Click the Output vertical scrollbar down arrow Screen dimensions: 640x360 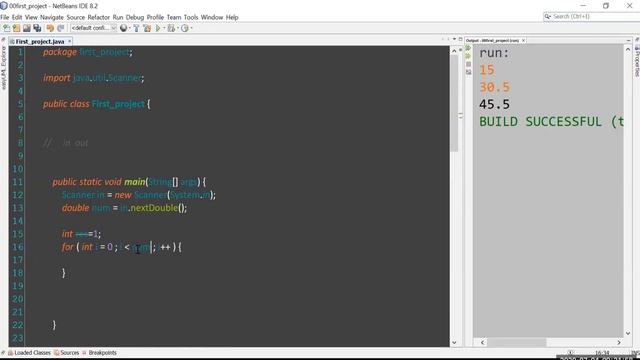pos(628,333)
